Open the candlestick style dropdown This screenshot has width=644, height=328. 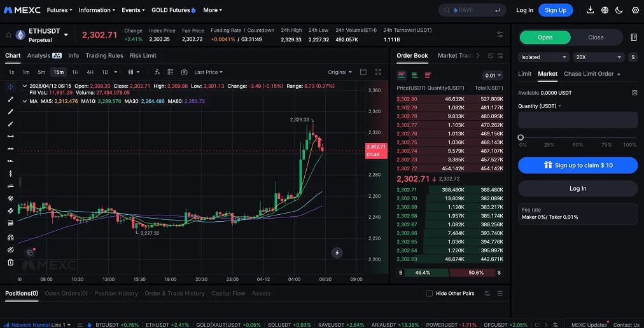[x=134, y=72]
